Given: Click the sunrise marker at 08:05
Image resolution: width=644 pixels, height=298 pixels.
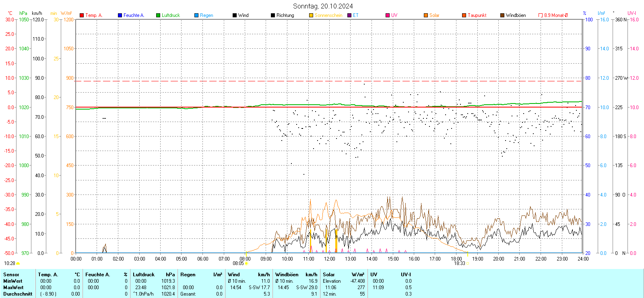Looking at the screenshot, I should (246, 263).
